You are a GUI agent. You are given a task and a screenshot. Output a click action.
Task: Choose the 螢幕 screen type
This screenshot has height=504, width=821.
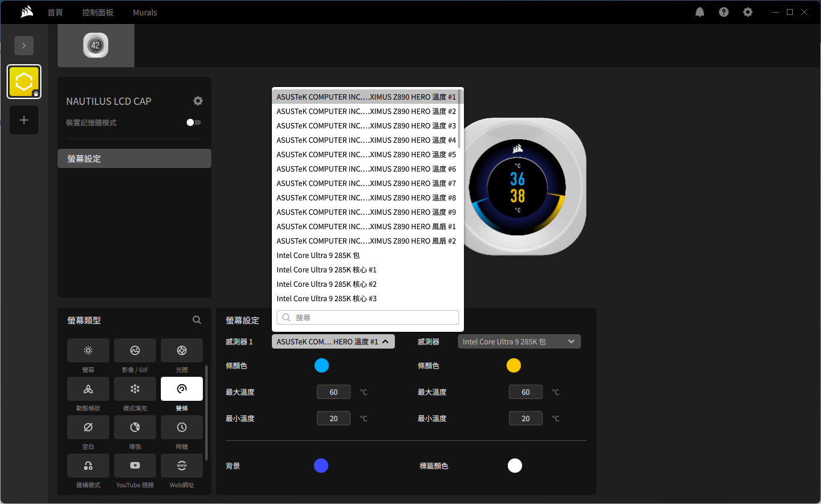(88, 350)
